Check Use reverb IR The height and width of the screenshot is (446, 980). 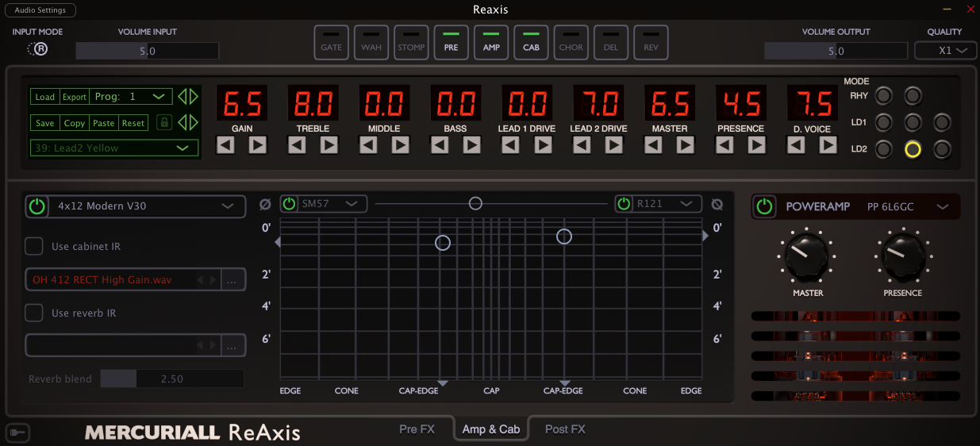pos(34,313)
